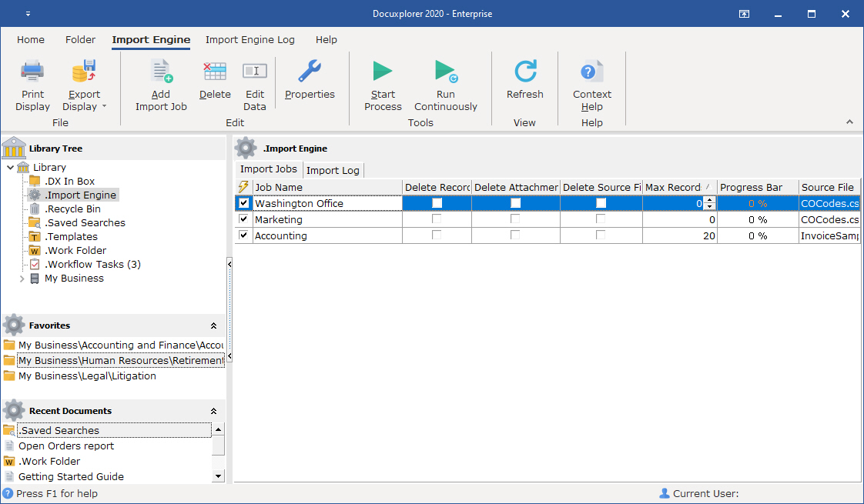Image resolution: width=864 pixels, height=504 pixels.
Task: Switch to the Import Engine Log ribbon tab
Action: tap(249, 40)
